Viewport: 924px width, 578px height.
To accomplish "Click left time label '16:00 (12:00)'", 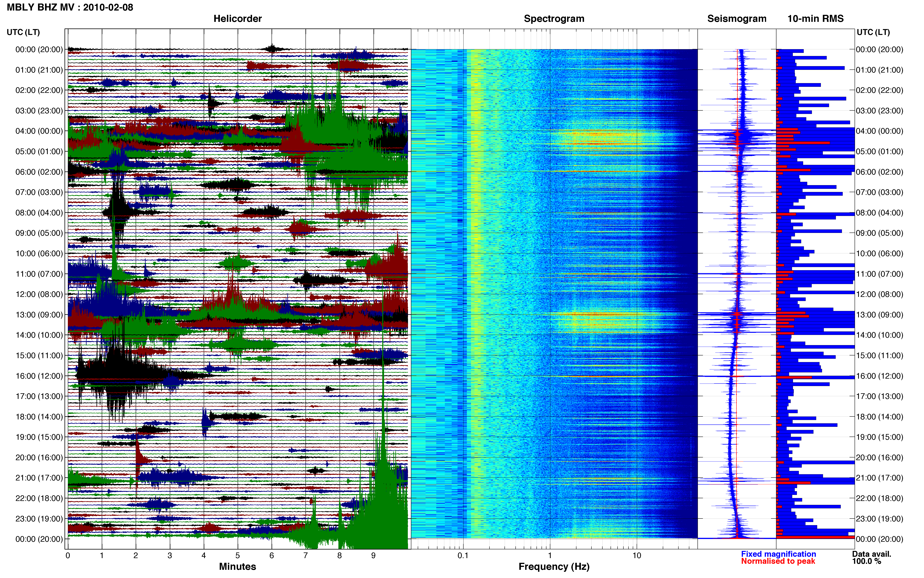I will coord(39,376).
